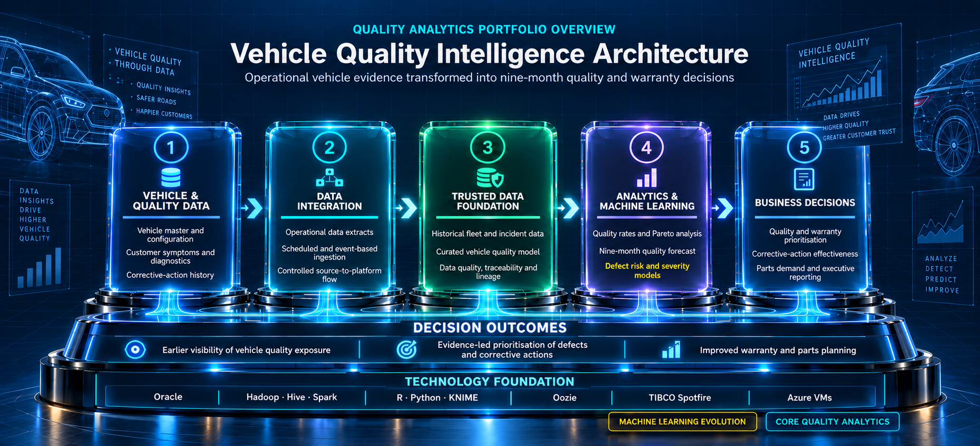980x446 pixels.
Task: Click the Oozie technology cell
Action: click(x=565, y=397)
